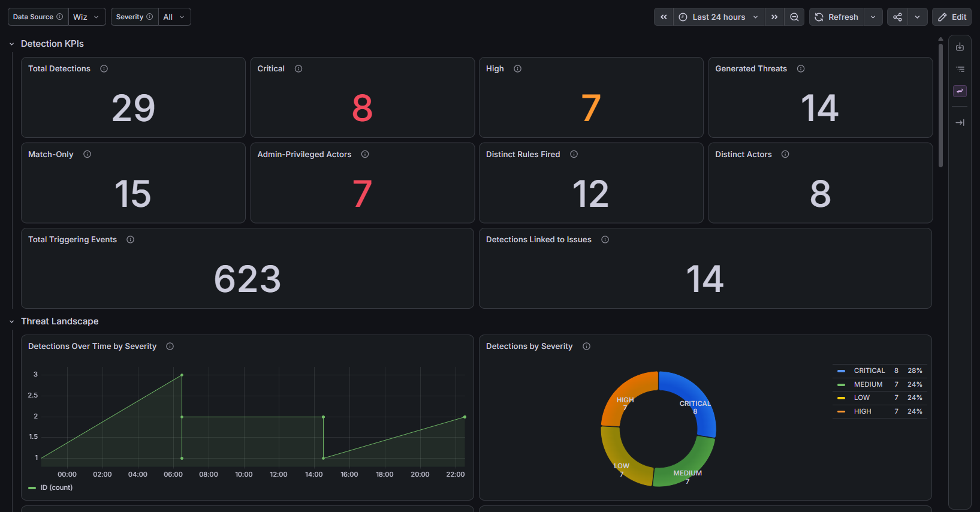This screenshot has width=980, height=512.
Task: Open the Data Source Wiz dropdown
Action: [87, 17]
